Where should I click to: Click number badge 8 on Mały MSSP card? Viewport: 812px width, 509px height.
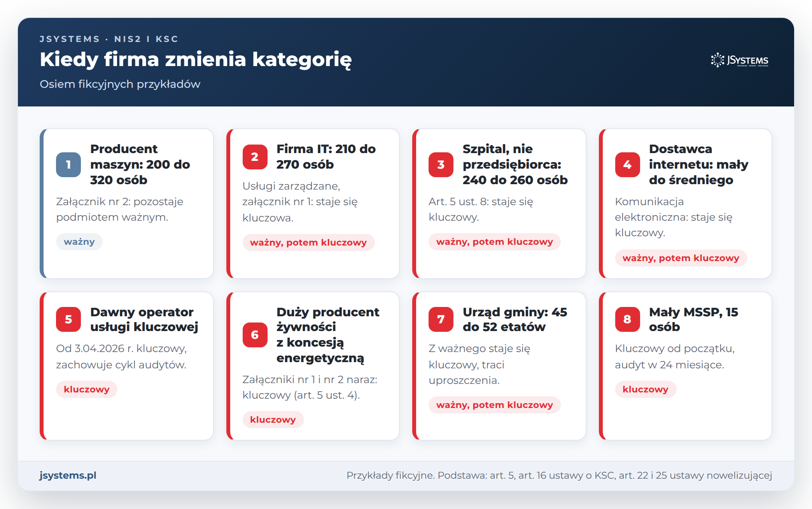point(627,319)
